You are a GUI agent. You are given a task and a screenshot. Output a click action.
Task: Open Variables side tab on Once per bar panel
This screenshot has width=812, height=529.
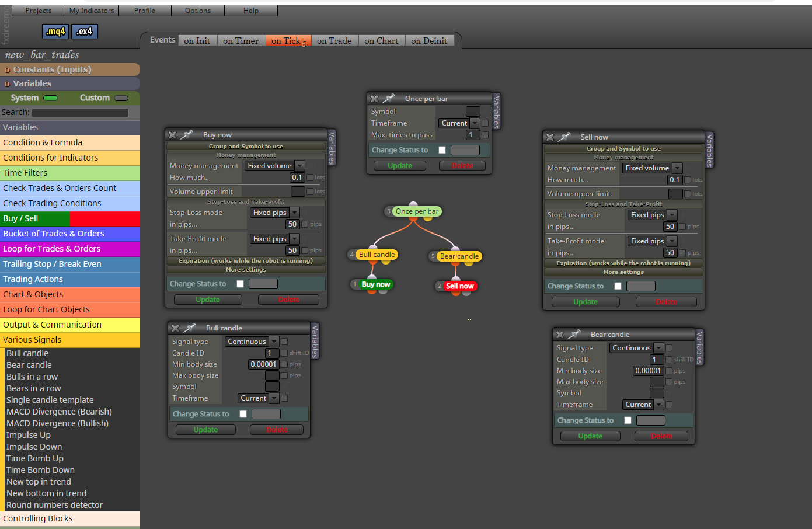pyautogui.click(x=497, y=112)
